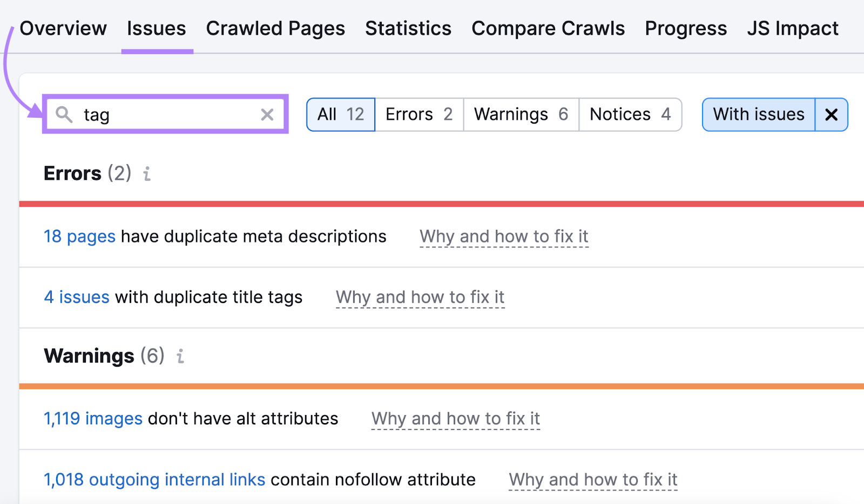Switch to the Overview tab
Image resolution: width=864 pixels, height=504 pixels.
coord(63,28)
